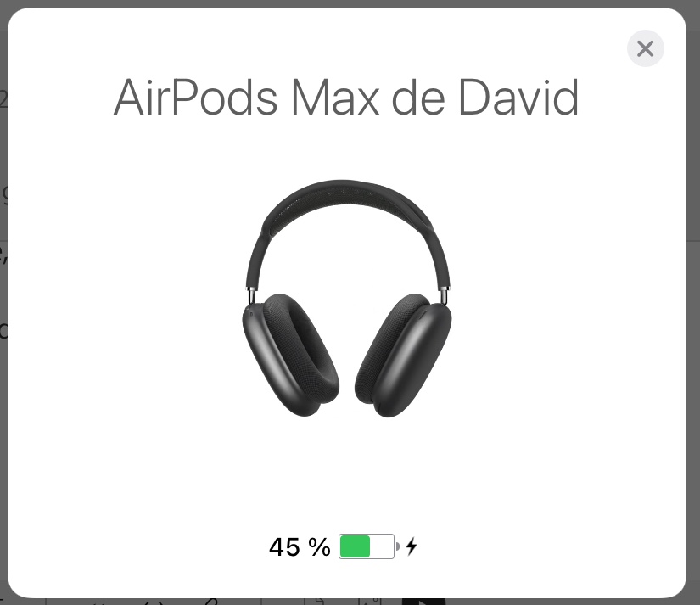The height and width of the screenshot is (605, 700).
Task: Click the word AirPods in the title
Action: [x=195, y=98]
